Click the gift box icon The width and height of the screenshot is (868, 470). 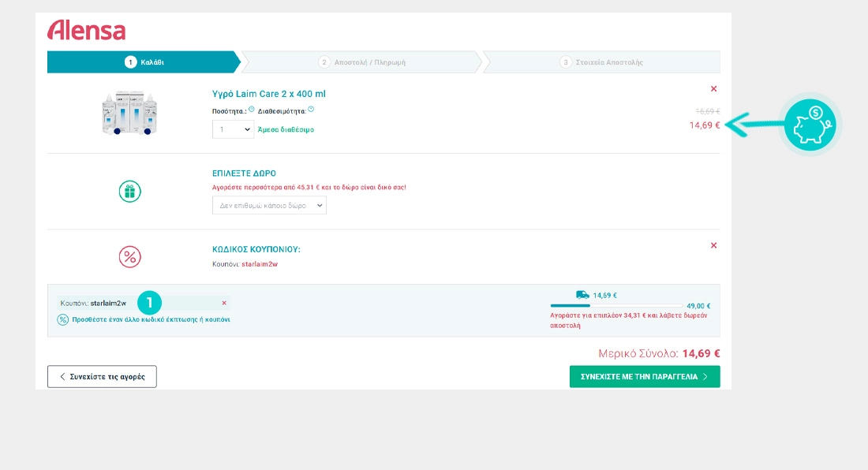click(x=129, y=192)
